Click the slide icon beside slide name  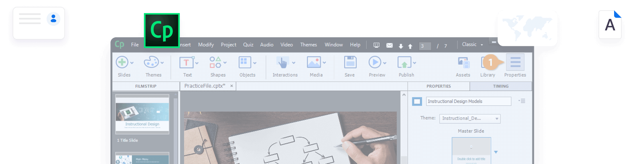(417, 101)
